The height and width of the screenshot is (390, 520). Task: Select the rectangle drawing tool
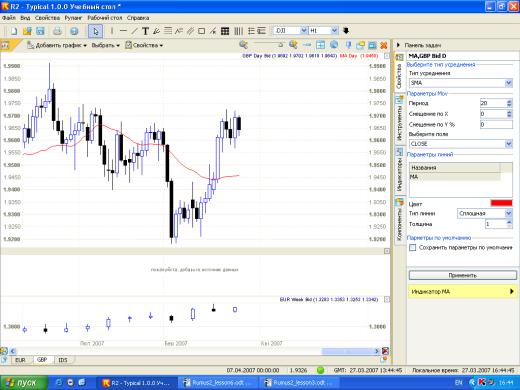tap(201, 31)
